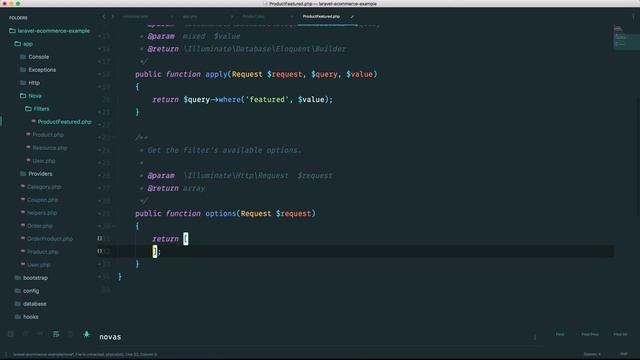Click the opening bracket after return
Image resolution: width=640 pixels, height=360 pixels.
click(186, 239)
